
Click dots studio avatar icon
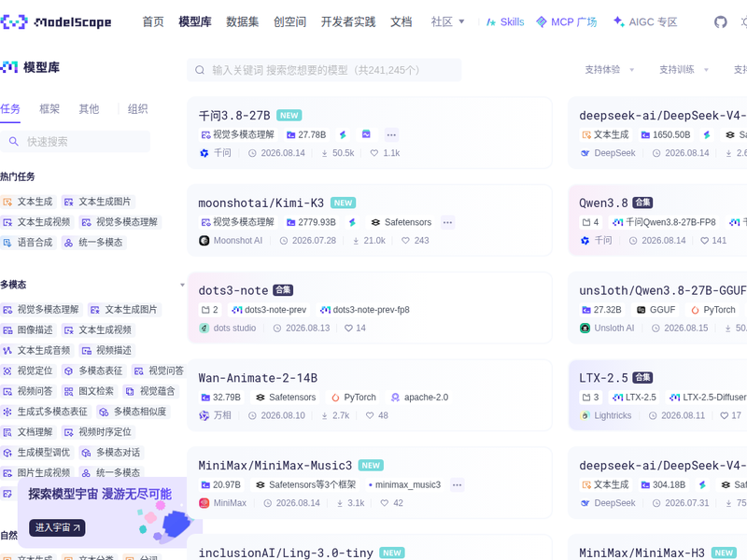[x=204, y=329]
